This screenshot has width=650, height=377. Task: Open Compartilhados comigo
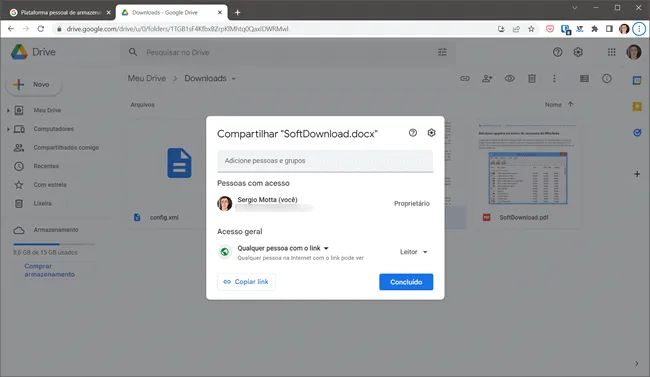pos(66,148)
